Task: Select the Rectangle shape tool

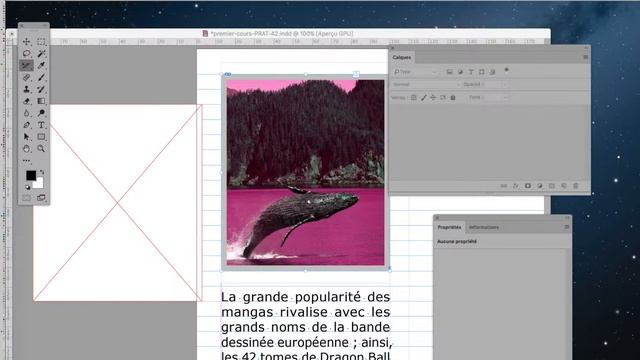Action: 41,137
